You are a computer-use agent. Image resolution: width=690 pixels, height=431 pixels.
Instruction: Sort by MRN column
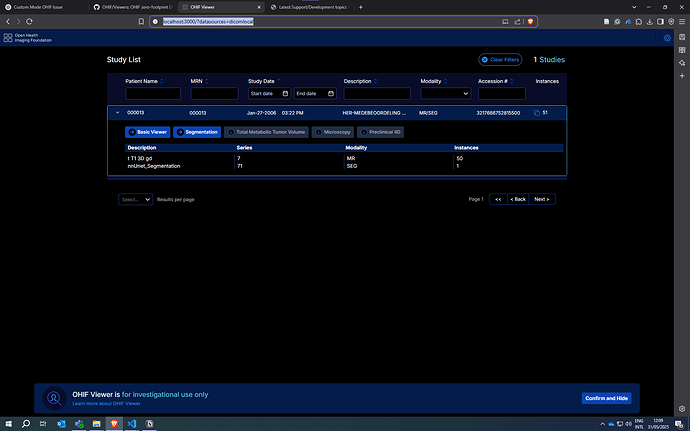(x=199, y=81)
